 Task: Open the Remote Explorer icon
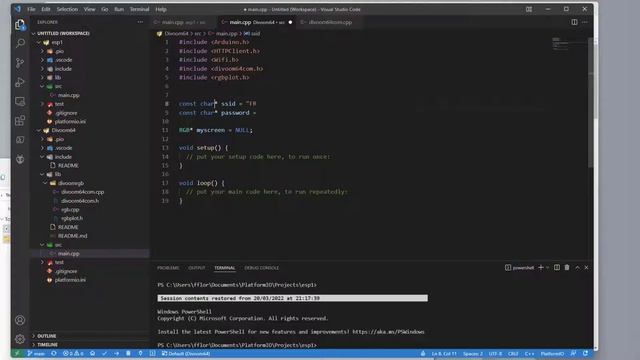(20, 101)
